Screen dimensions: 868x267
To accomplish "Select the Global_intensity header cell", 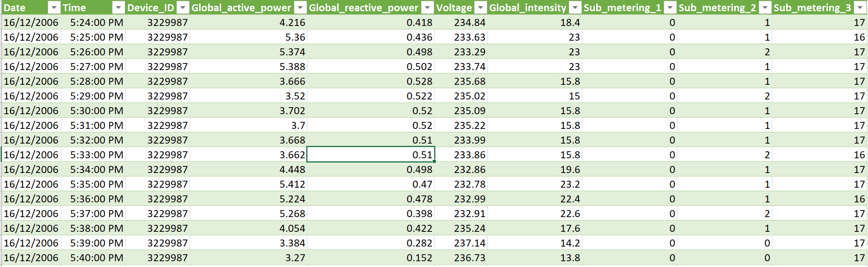I will 535,8.
